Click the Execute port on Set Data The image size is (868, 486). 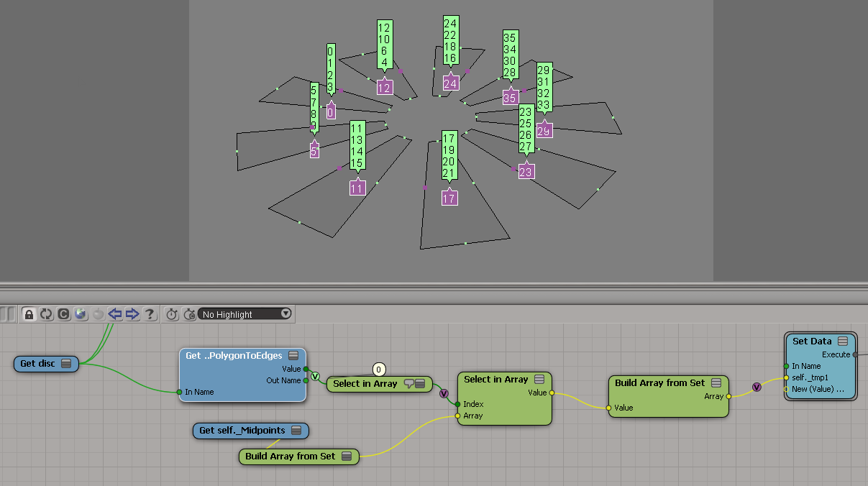click(x=855, y=354)
